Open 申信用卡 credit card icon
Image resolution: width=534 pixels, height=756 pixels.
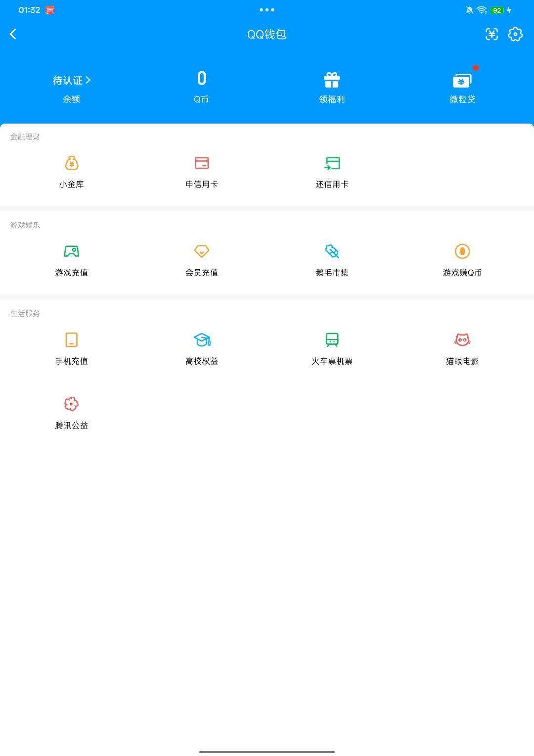[x=202, y=163]
